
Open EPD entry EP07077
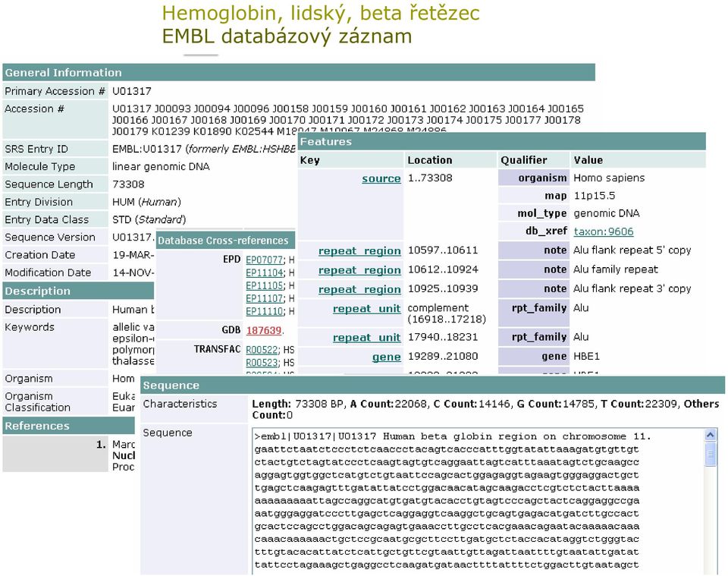coord(264,260)
